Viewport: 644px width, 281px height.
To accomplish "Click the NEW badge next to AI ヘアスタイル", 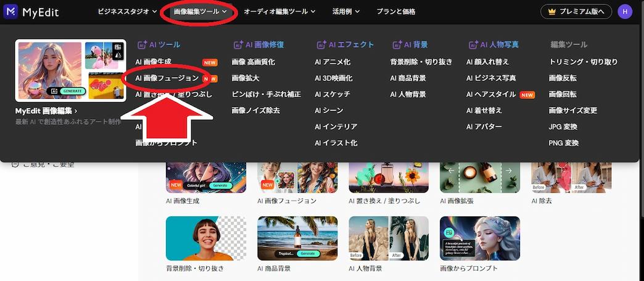I will [527, 95].
